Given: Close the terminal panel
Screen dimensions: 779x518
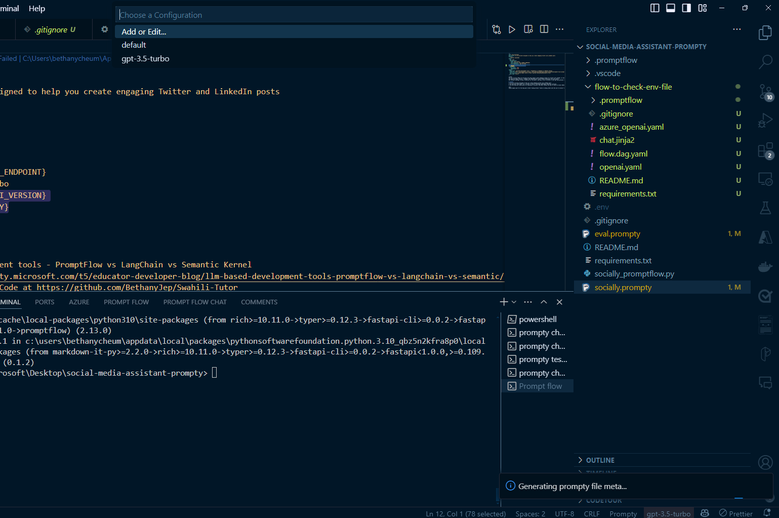Looking at the screenshot, I should (559, 302).
